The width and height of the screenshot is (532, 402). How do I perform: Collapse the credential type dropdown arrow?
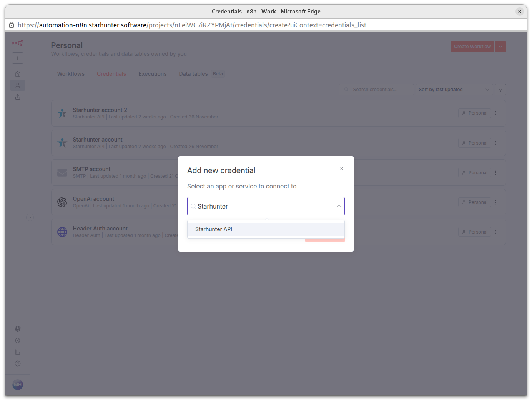[339, 206]
